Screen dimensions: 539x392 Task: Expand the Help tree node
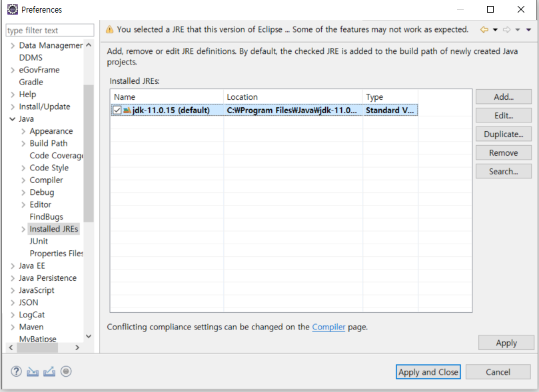coord(13,95)
